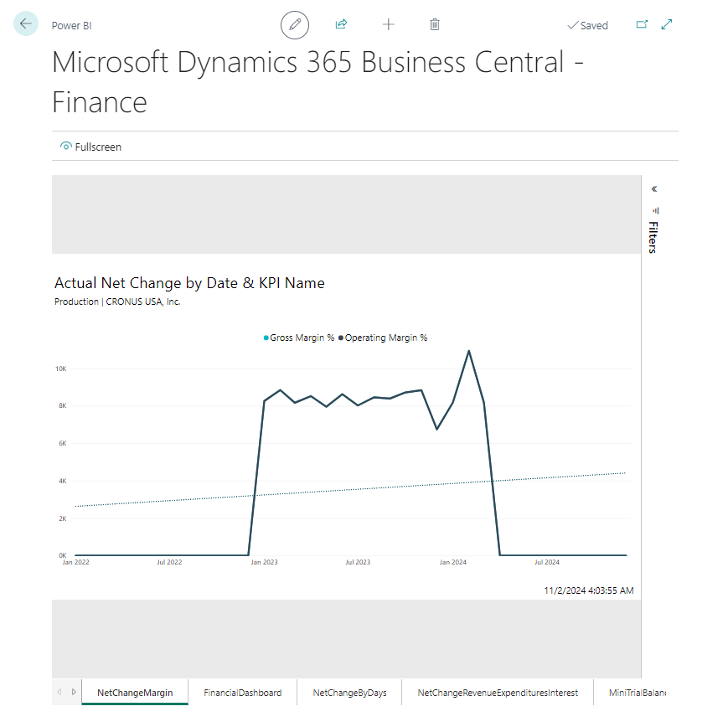Open page in new window icon
Image resolution: width=728 pixels, height=727 pixels.
coord(642,25)
